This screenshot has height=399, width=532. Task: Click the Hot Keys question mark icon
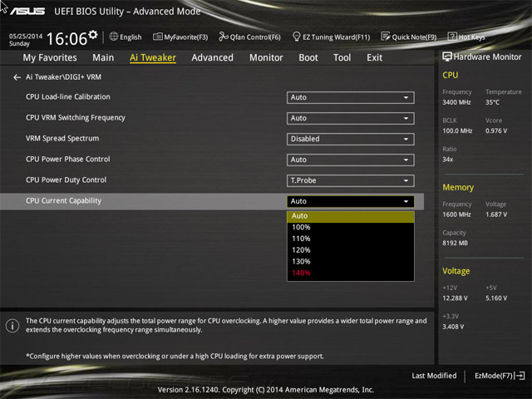pyautogui.click(x=452, y=37)
